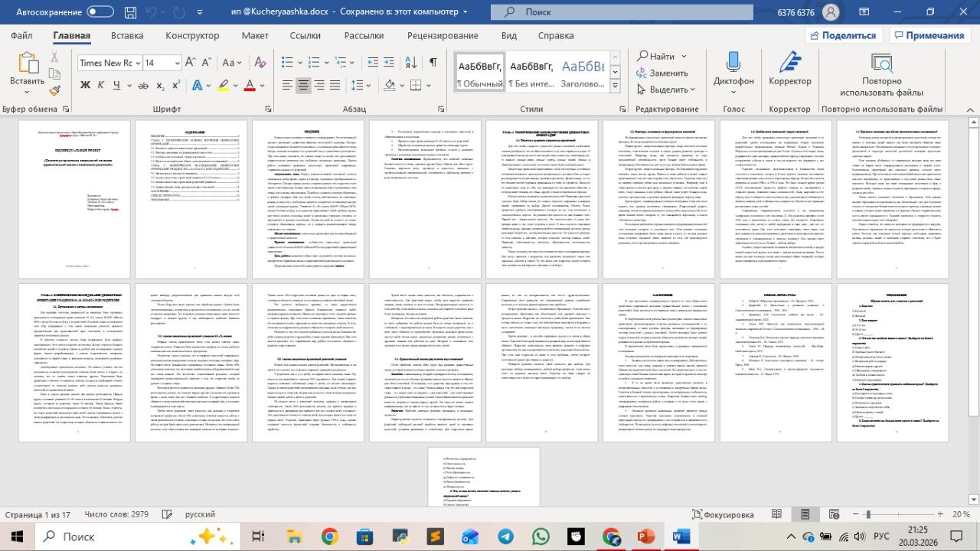Expand the Paste options arrow
980x551 pixels.
tap(28, 93)
